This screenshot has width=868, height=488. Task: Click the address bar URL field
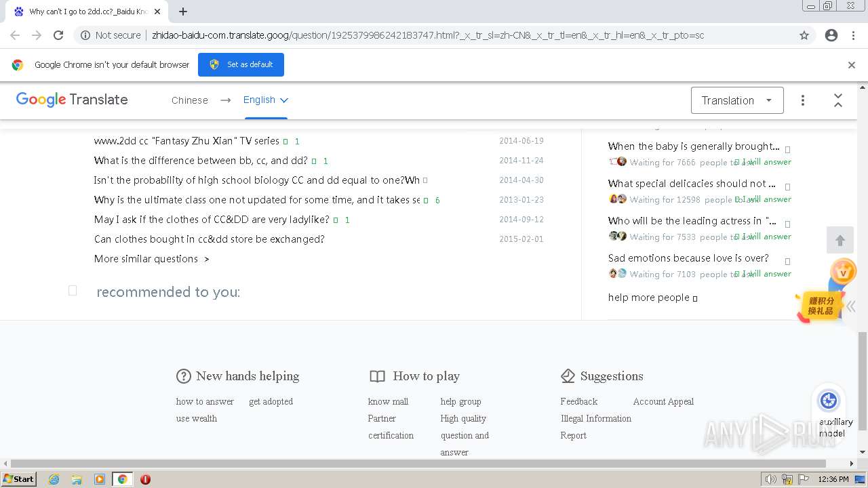coord(427,35)
